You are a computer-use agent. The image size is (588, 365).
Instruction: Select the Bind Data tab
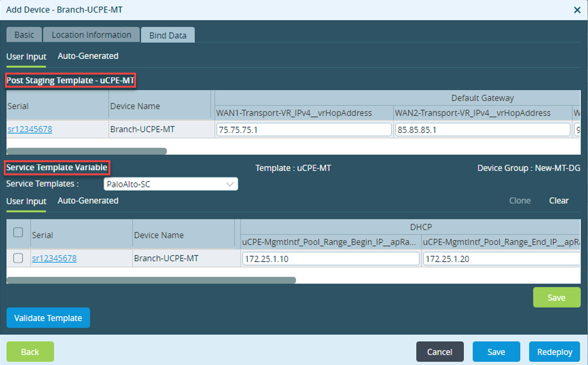pos(167,35)
